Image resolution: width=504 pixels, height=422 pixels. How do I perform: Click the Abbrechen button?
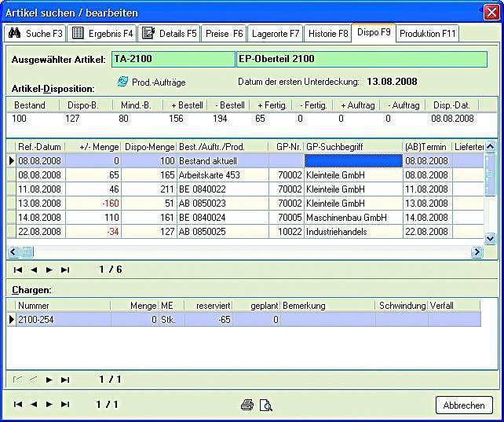[464, 405]
